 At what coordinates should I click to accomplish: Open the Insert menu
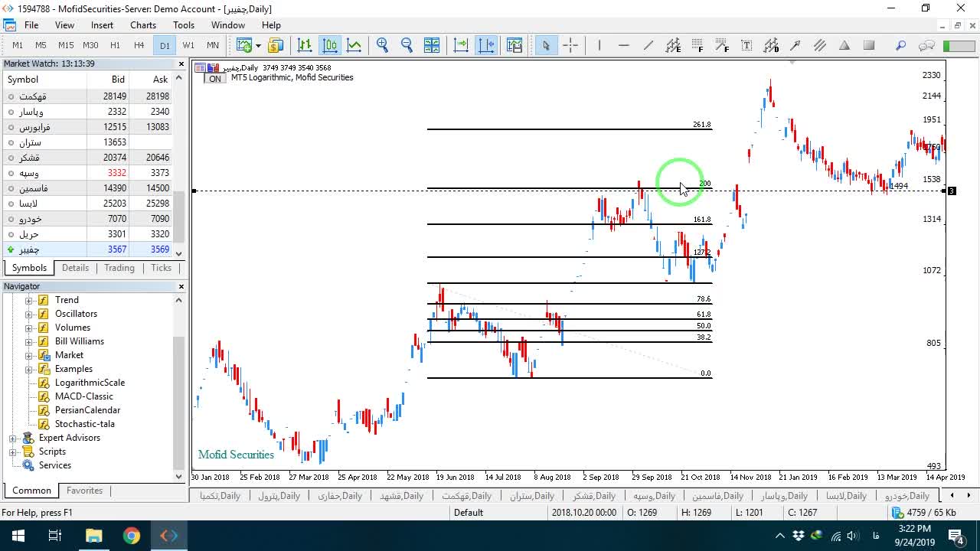[102, 25]
